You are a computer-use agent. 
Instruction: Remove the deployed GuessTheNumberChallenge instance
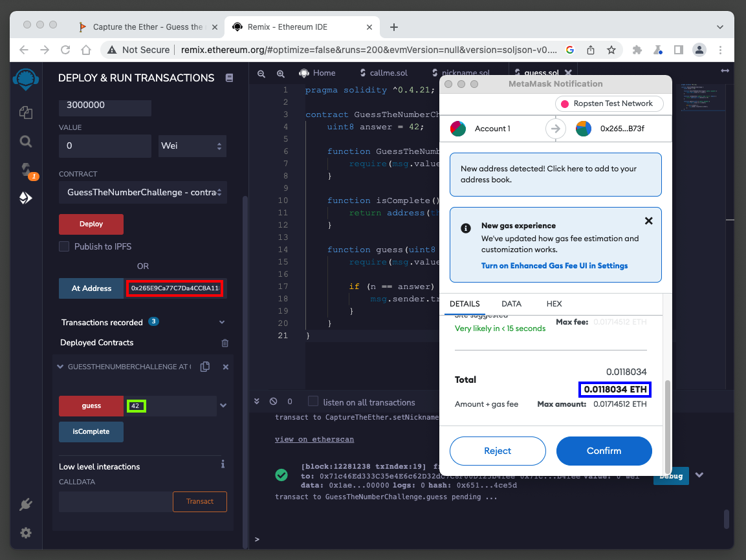tap(226, 367)
